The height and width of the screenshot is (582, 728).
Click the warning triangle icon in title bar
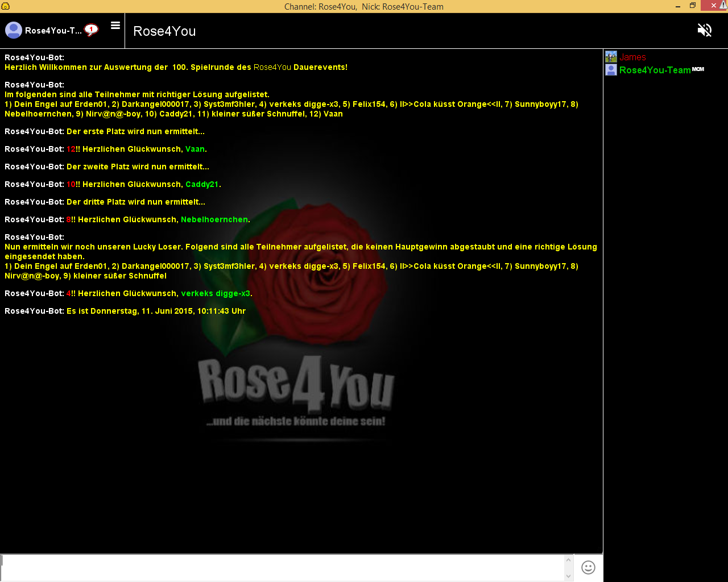click(723, 5)
